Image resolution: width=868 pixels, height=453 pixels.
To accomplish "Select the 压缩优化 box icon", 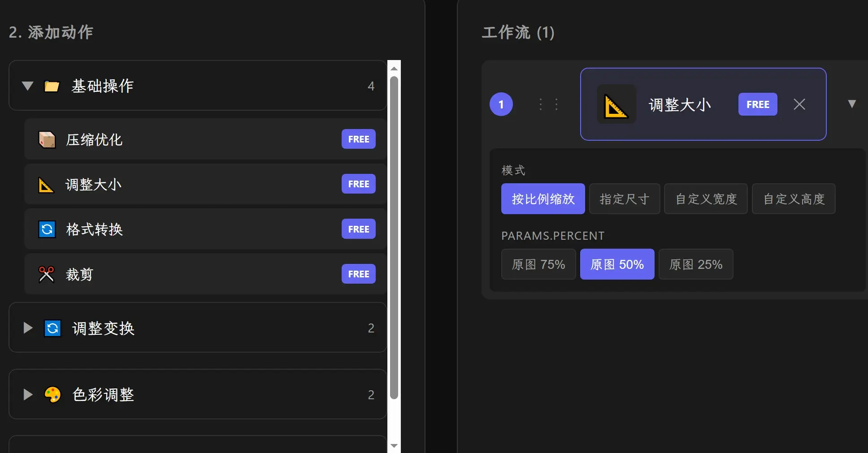I will 46,139.
